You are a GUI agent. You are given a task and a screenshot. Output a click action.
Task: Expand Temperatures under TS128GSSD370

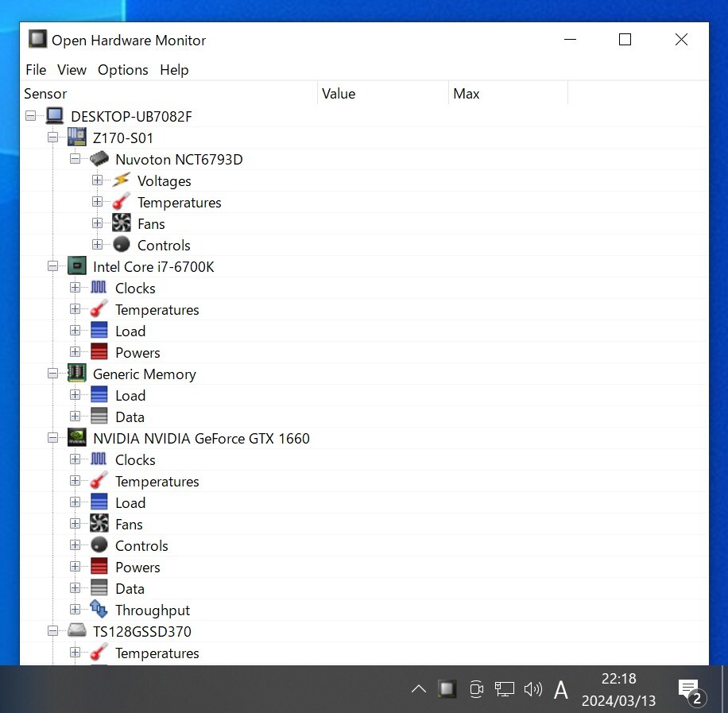(76, 652)
